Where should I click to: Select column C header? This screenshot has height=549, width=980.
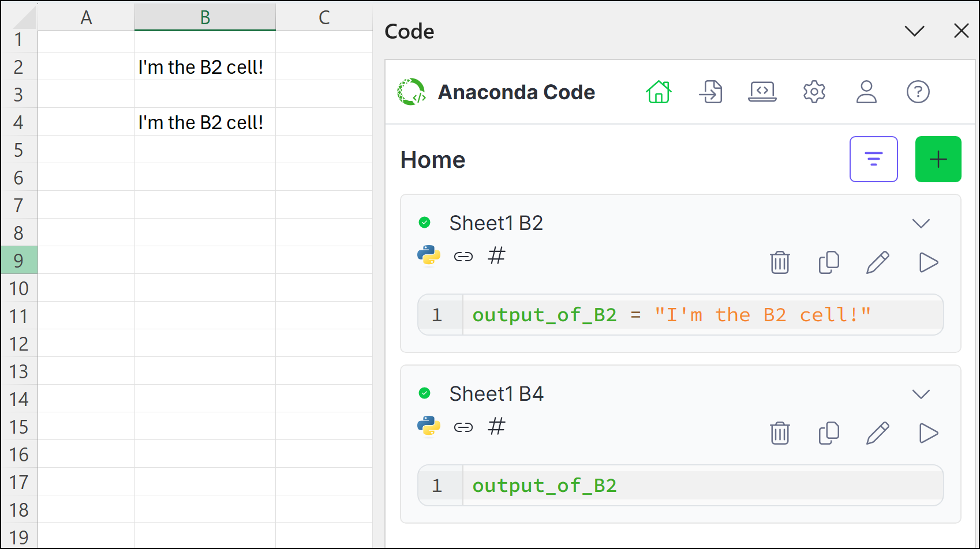[x=324, y=17]
